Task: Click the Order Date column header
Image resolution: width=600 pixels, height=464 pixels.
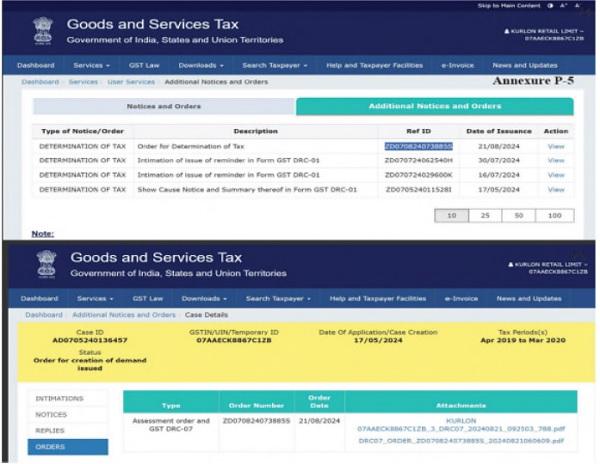Action: point(319,402)
